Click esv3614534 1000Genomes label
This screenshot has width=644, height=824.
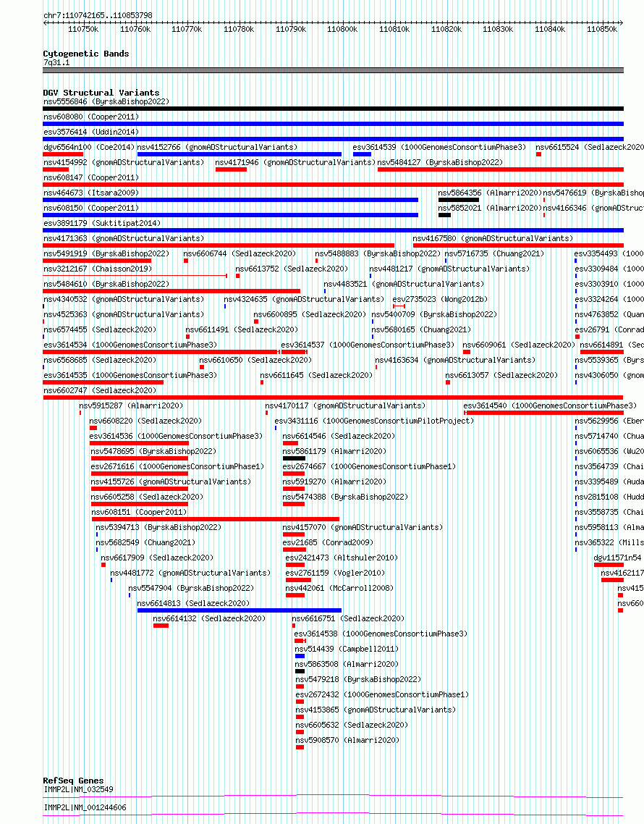(130, 345)
